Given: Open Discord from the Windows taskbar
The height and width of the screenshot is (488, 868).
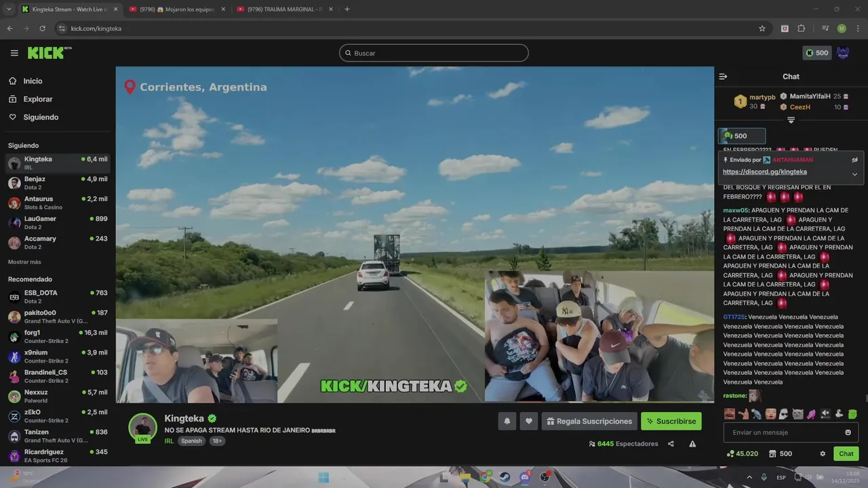Looking at the screenshot, I should (x=525, y=477).
